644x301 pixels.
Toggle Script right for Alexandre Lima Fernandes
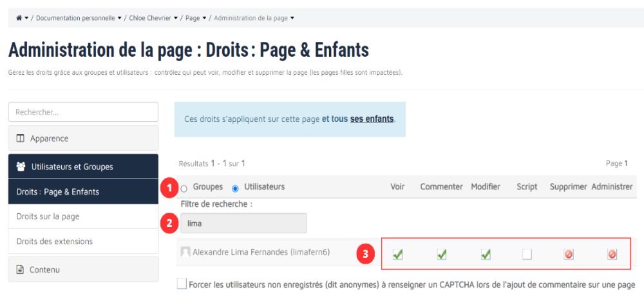point(527,255)
